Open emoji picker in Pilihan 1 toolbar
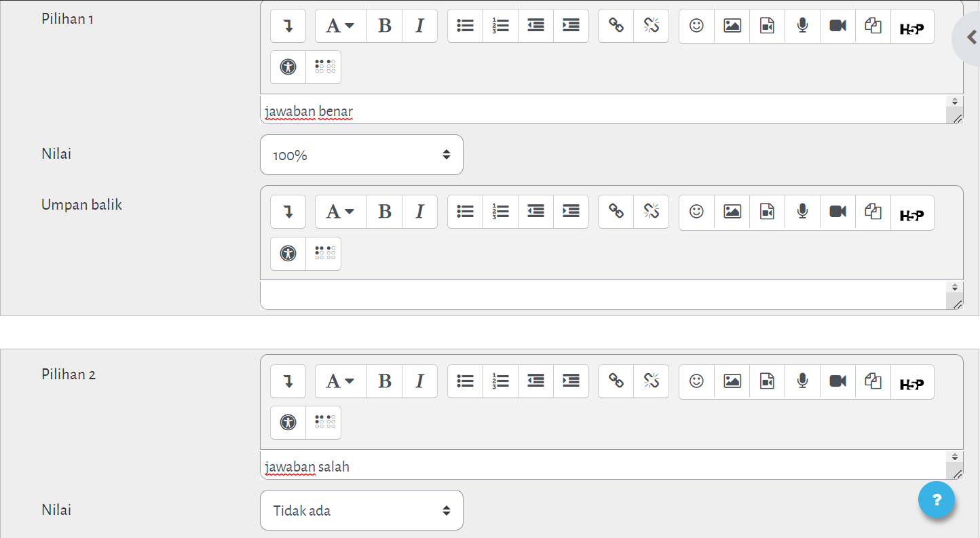The height and width of the screenshot is (538, 980). 696,26
